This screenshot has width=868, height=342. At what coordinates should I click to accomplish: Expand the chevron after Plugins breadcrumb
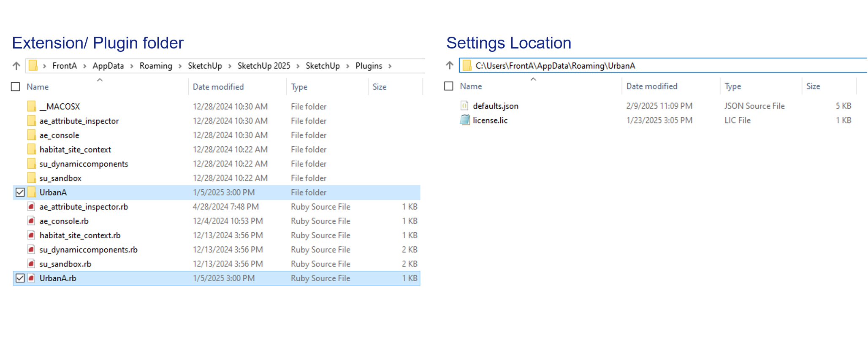point(390,66)
